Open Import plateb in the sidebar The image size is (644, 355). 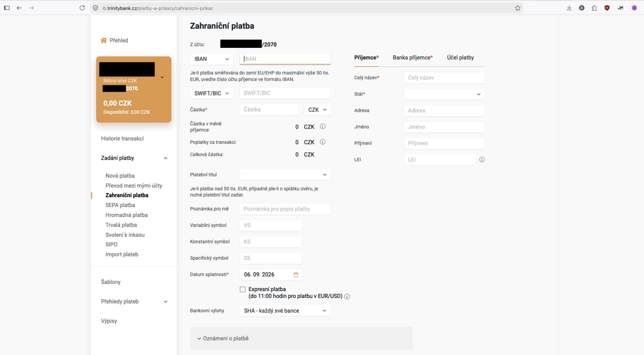tap(122, 254)
